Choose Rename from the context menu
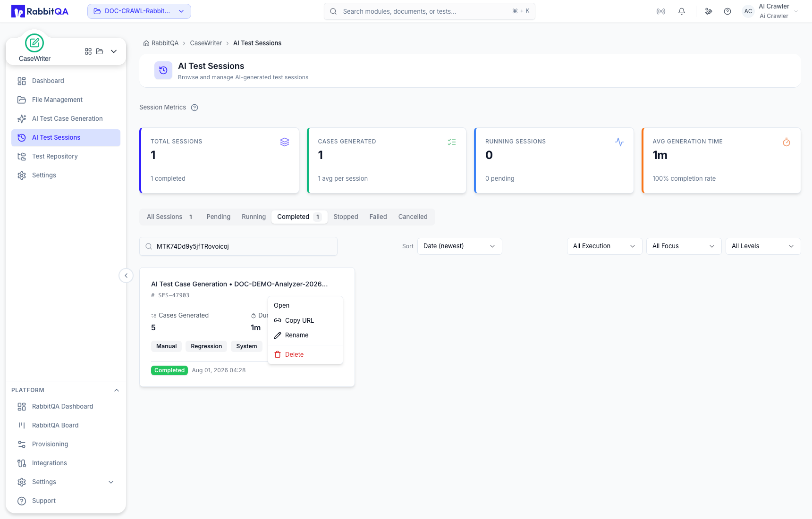812x519 pixels. (305, 335)
